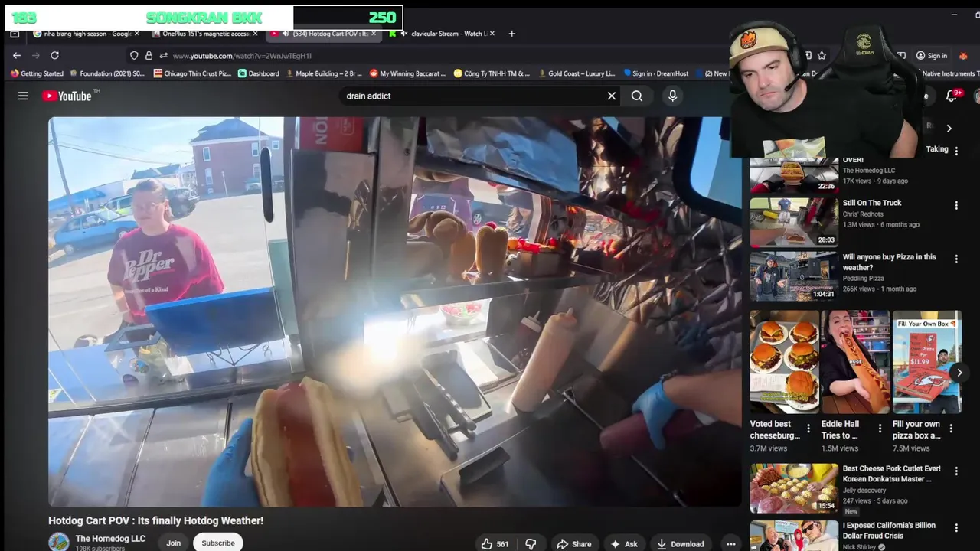This screenshot has width=980, height=551.
Task: Open Maple Building bookmark
Action: coord(324,73)
